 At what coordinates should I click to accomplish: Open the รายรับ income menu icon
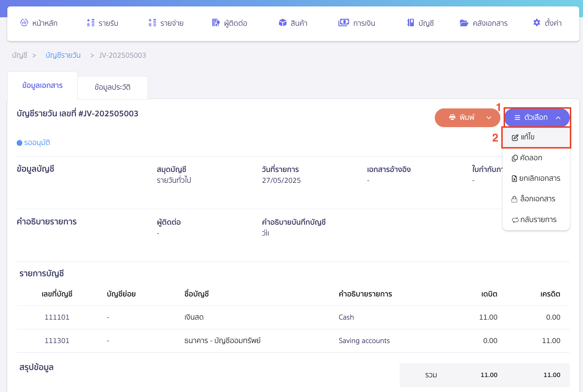pyautogui.click(x=91, y=23)
